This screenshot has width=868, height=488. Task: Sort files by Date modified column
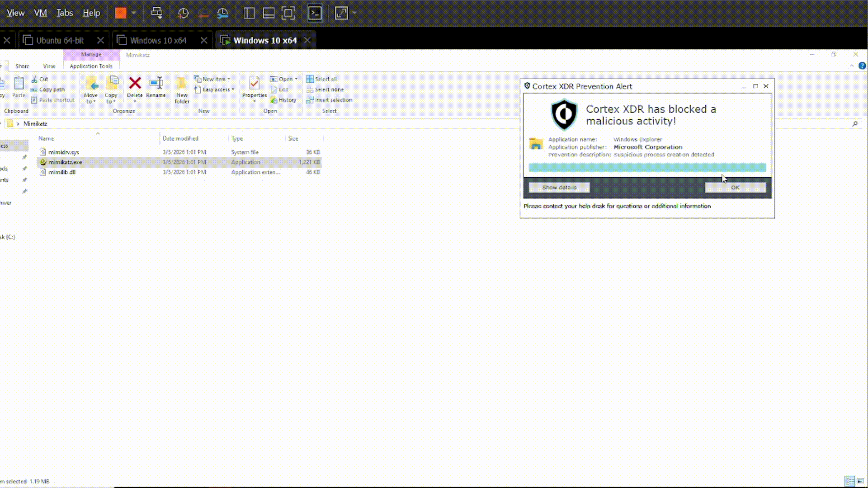180,138
